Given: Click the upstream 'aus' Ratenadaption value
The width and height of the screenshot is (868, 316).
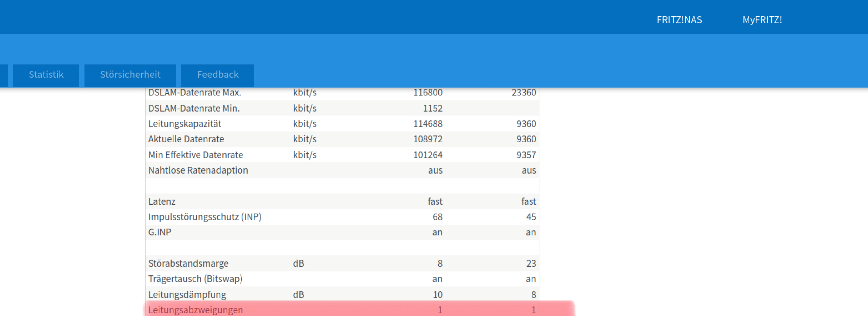Looking at the screenshot, I should 529,171.
